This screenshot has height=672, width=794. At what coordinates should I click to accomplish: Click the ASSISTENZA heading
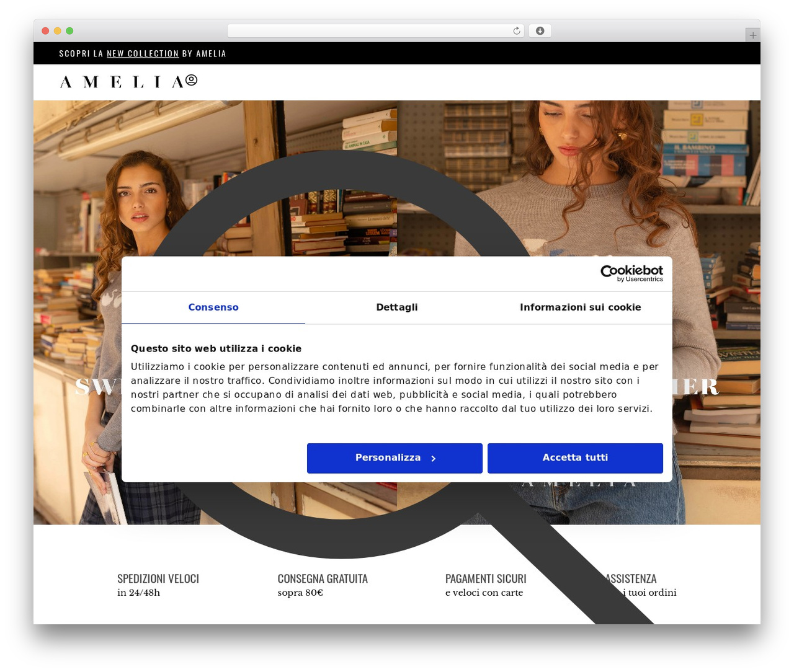tap(631, 578)
